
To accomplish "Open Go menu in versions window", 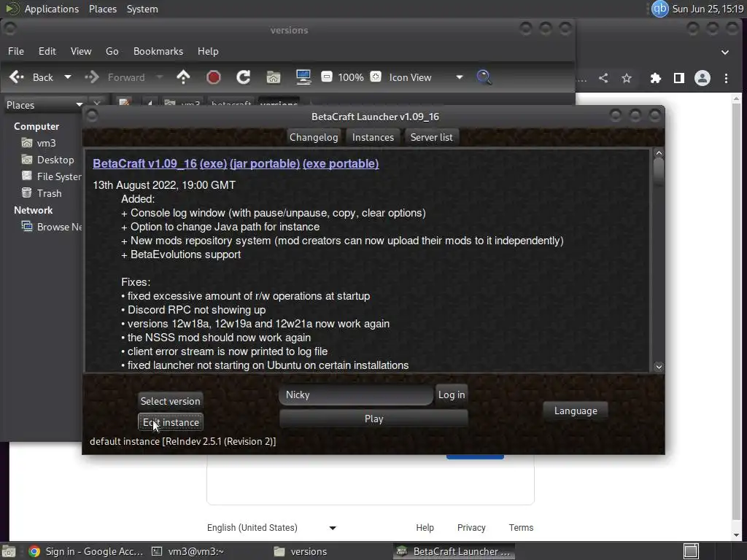I will (x=112, y=51).
